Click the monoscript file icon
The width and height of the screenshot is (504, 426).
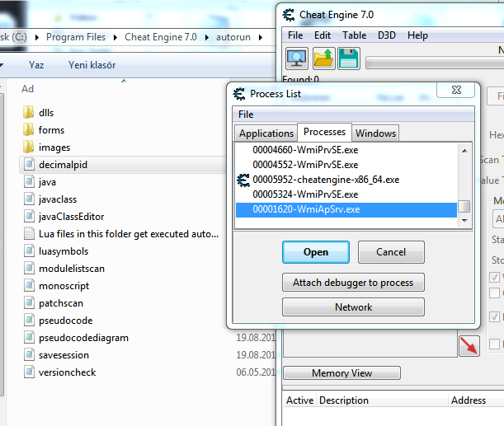pyautogui.click(x=29, y=286)
